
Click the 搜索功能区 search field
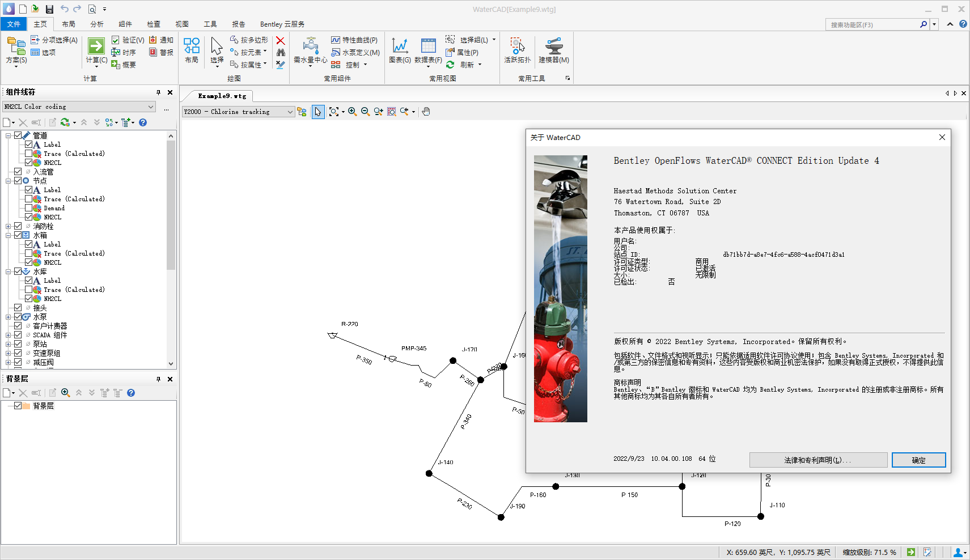click(872, 24)
